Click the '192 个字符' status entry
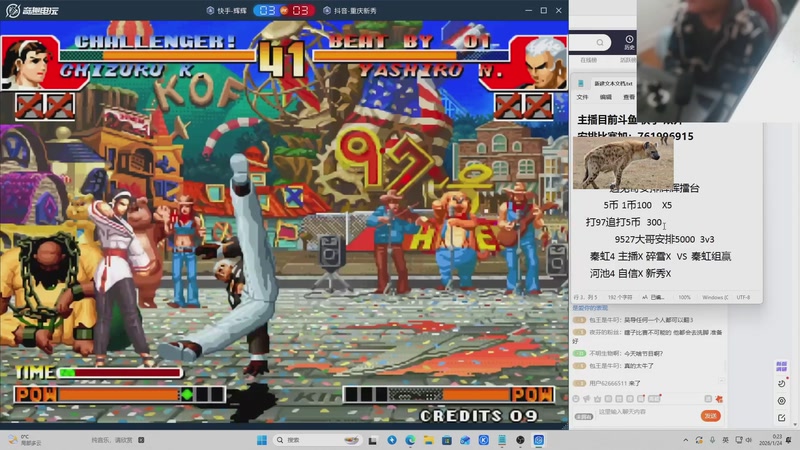This screenshot has height=450, width=800. [620, 297]
